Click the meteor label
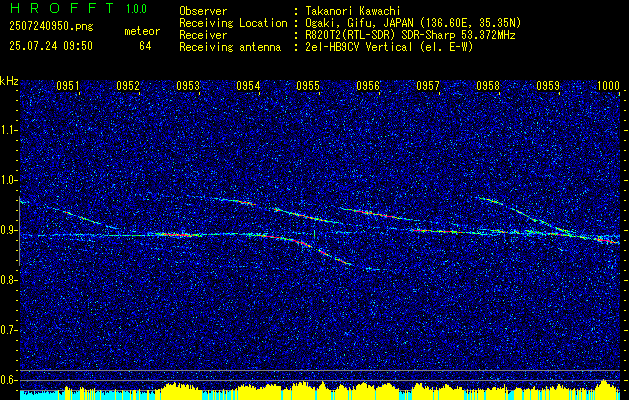The height and width of the screenshot is (400, 629). (x=142, y=31)
